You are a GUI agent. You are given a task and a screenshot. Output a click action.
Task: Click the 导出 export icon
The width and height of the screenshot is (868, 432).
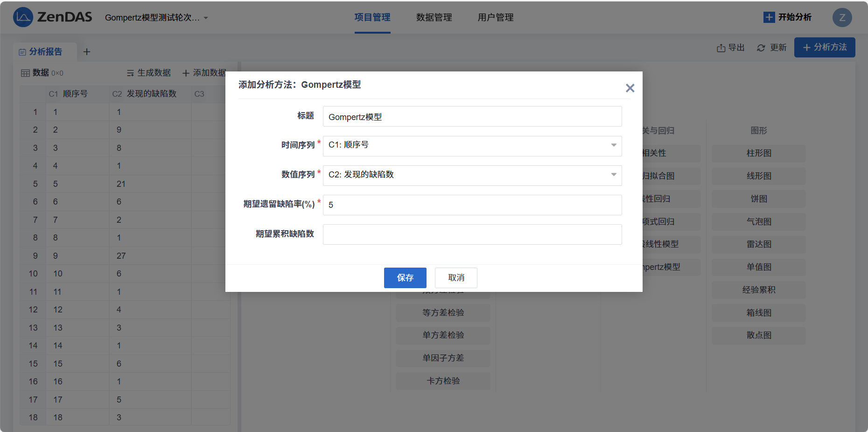[x=721, y=48]
